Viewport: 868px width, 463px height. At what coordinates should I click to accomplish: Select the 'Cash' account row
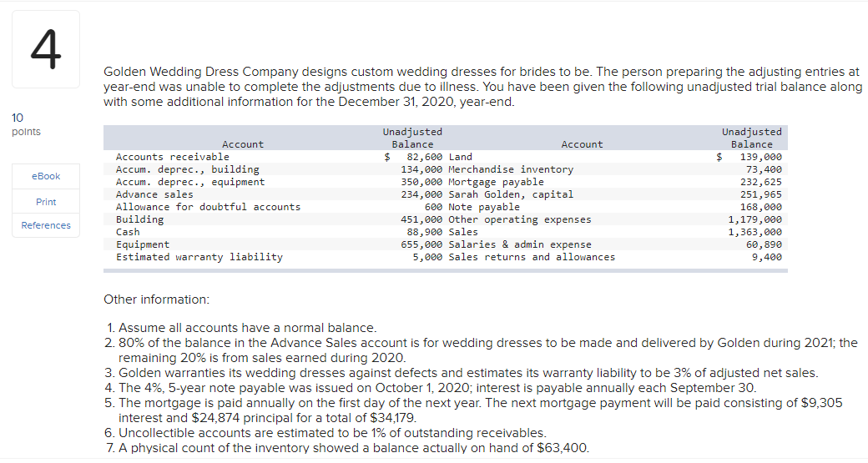[x=128, y=232]
